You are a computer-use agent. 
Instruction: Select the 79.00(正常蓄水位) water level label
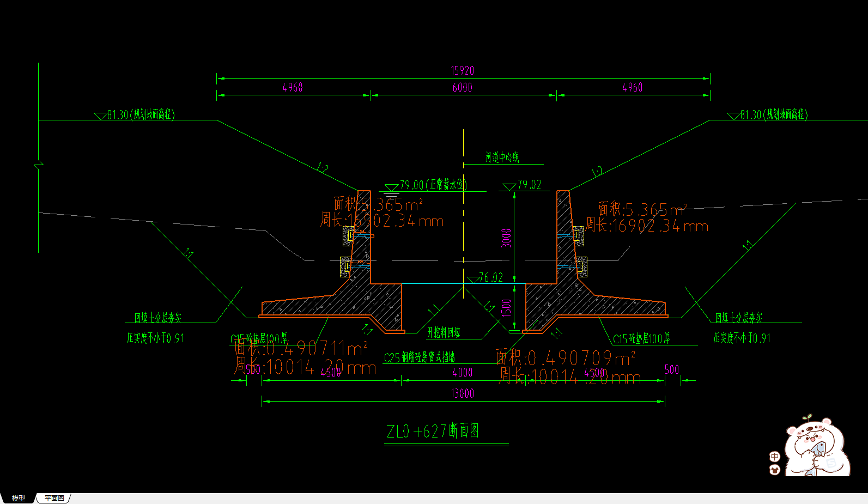[433, 185]
